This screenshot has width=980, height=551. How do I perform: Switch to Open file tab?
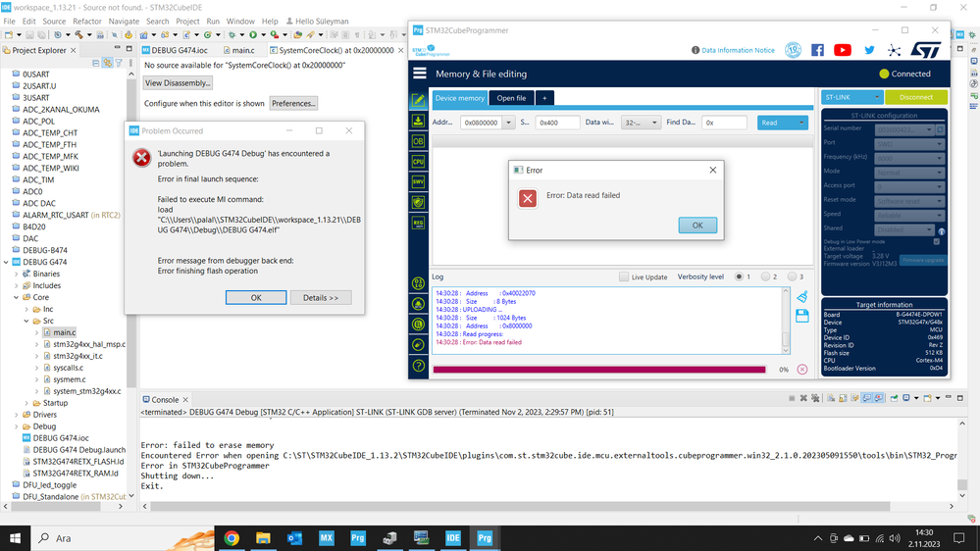coord(511,98)
